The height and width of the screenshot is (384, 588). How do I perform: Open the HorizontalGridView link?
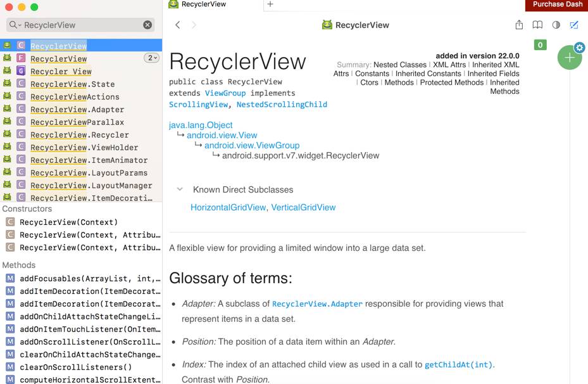(228, 207)
